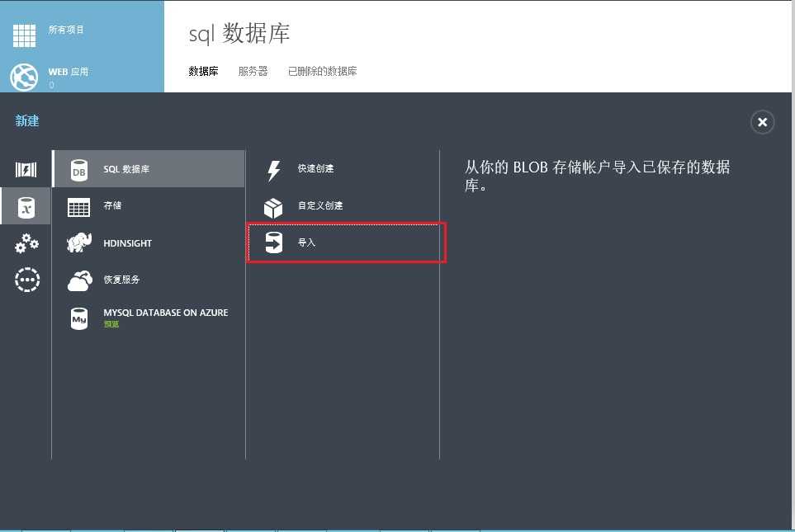Select the App Services gears icon
The width and height of the screenshot is (795, 532).
click(26, 243)
